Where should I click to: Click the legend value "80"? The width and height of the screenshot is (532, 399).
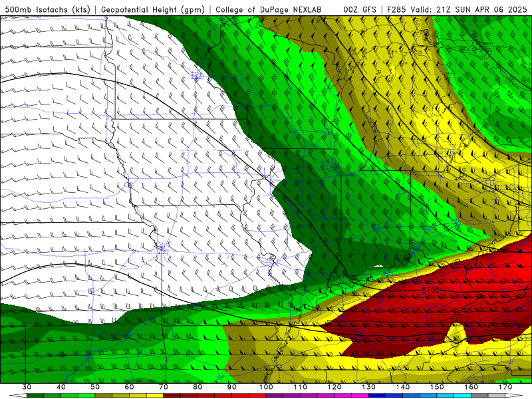click(x=198, y=387)
